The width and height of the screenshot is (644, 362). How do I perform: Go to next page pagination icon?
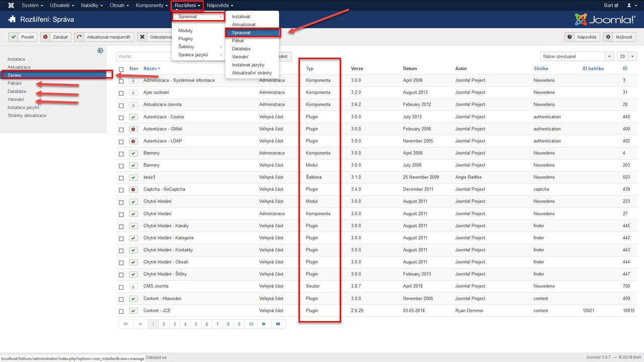tap(264, 324)
